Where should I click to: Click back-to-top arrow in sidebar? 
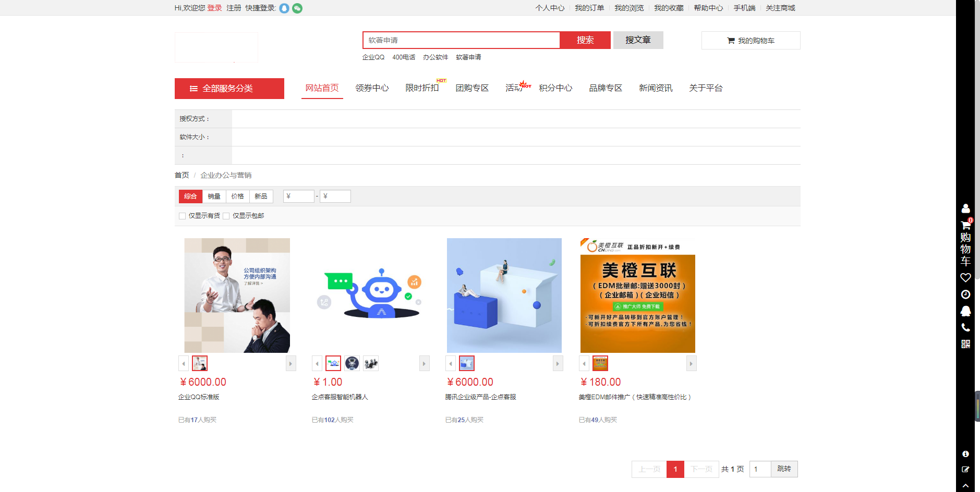click(965, 485)
